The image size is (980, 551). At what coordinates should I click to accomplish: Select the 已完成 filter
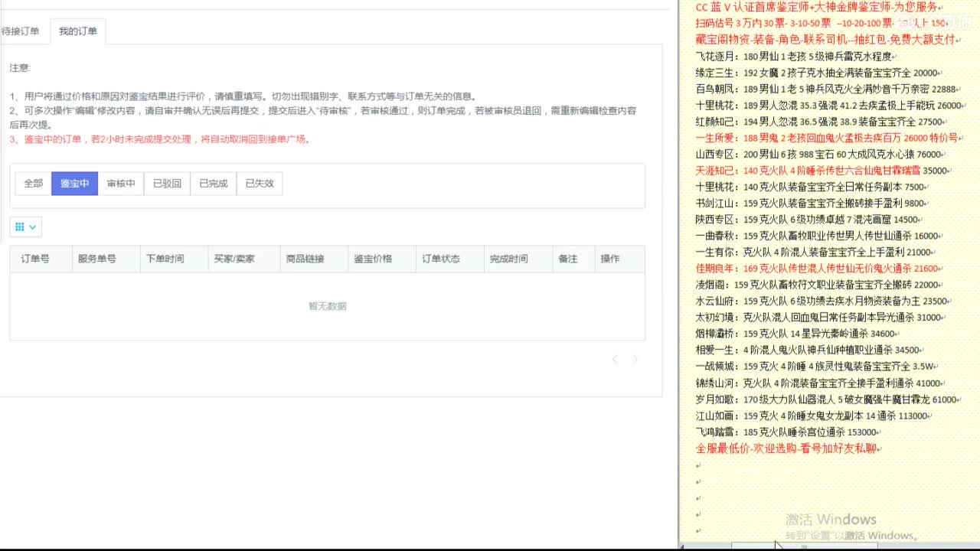coord(211,183)
